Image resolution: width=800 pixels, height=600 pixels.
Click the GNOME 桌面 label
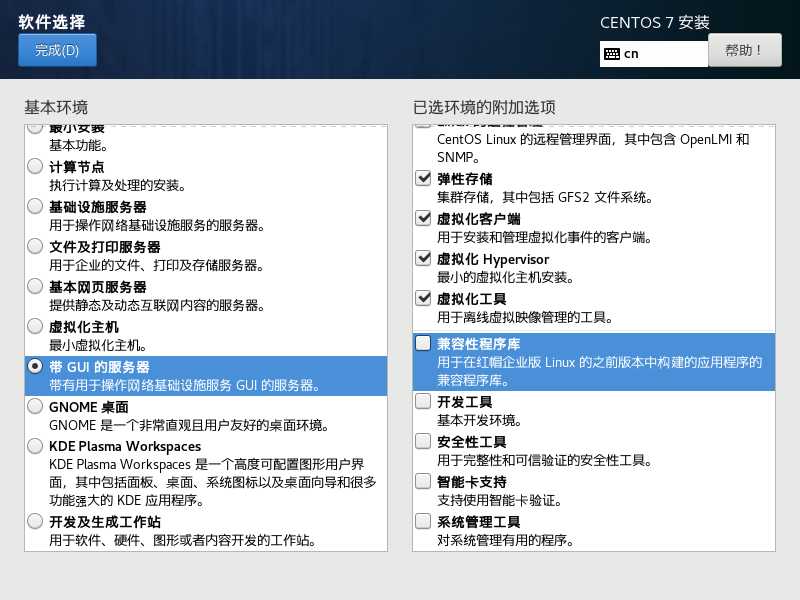[89, 407]
